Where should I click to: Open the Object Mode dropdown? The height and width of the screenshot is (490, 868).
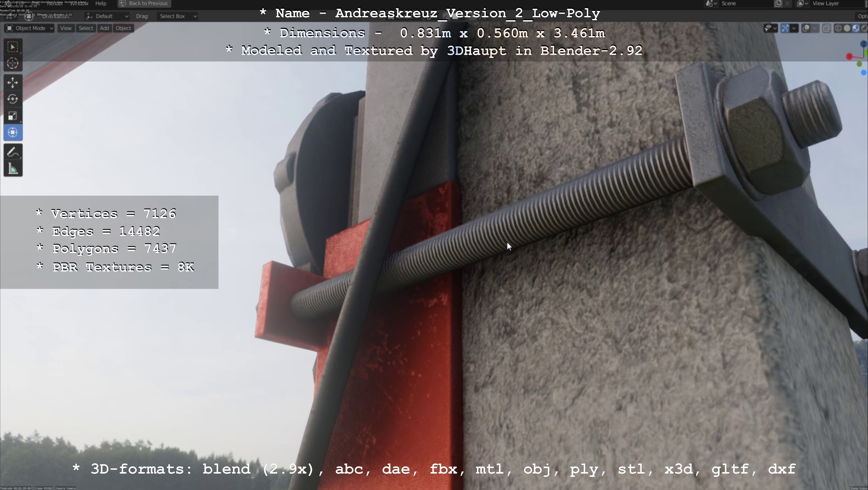coord(30,28)
